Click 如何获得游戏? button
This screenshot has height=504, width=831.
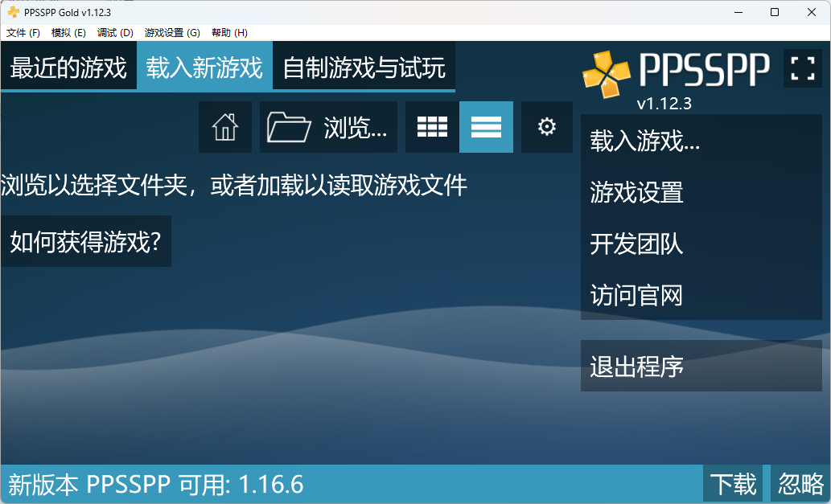85,241
